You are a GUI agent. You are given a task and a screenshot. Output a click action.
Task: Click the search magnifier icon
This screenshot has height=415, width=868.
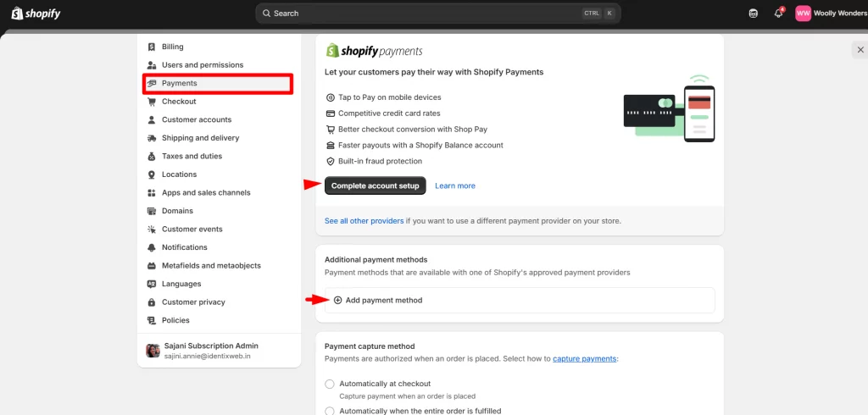coord(266,14)
